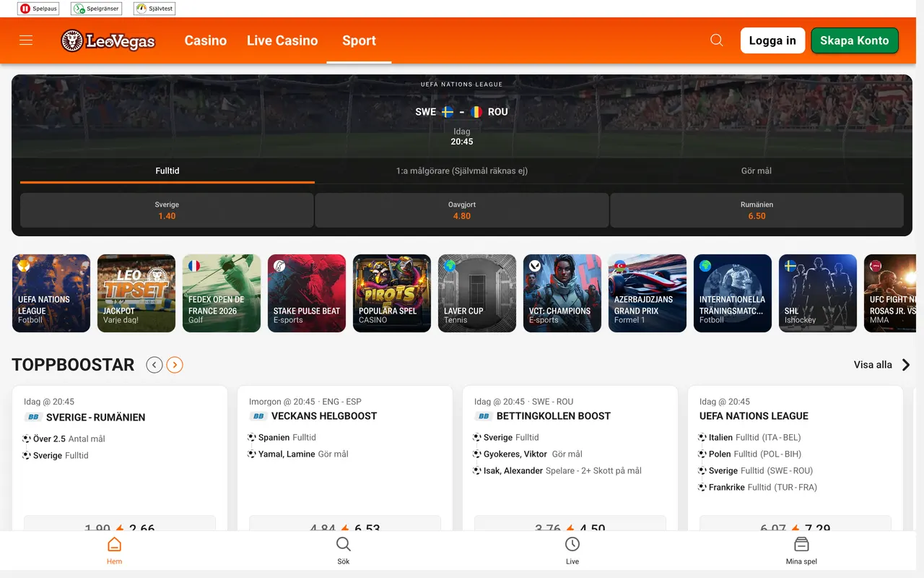Show next Toppboostar with right arrow
The image size is (924, 578).
175,365
